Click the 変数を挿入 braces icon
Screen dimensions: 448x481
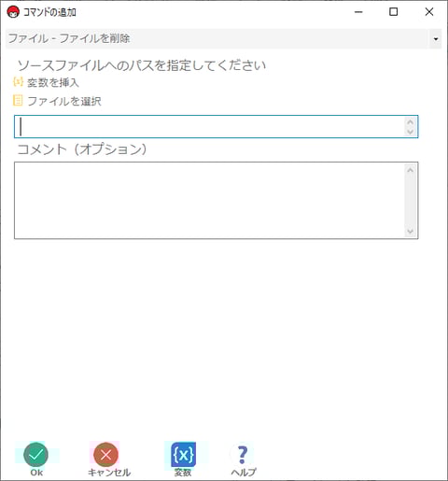[18, 82]
